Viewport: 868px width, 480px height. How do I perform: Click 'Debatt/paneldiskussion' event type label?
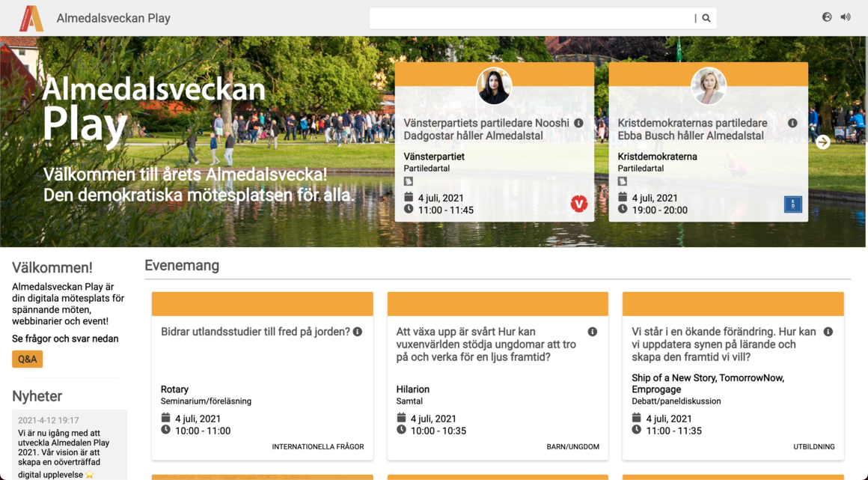coord(676,401)
